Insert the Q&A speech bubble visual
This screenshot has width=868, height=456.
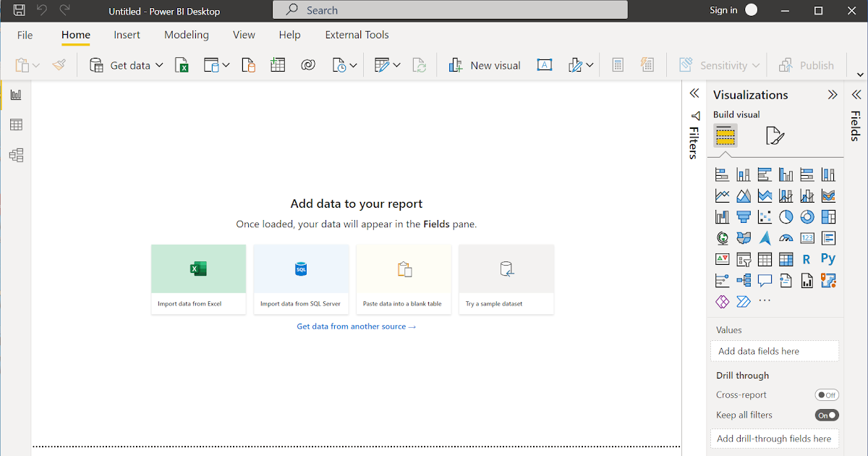point(765,280)
